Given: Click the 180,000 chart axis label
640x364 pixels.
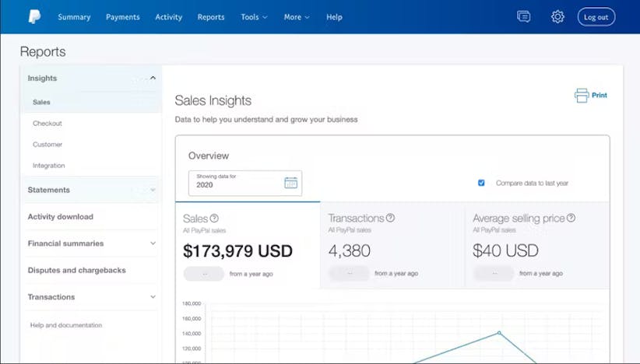Looking at the screenshot, I should click(192, 303).
